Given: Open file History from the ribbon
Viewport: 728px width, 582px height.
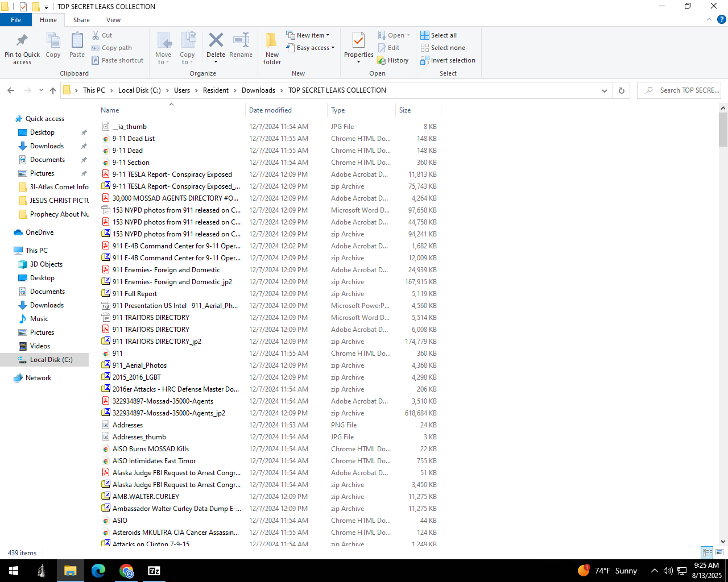Looking at the screenshot, I should 394,60.
